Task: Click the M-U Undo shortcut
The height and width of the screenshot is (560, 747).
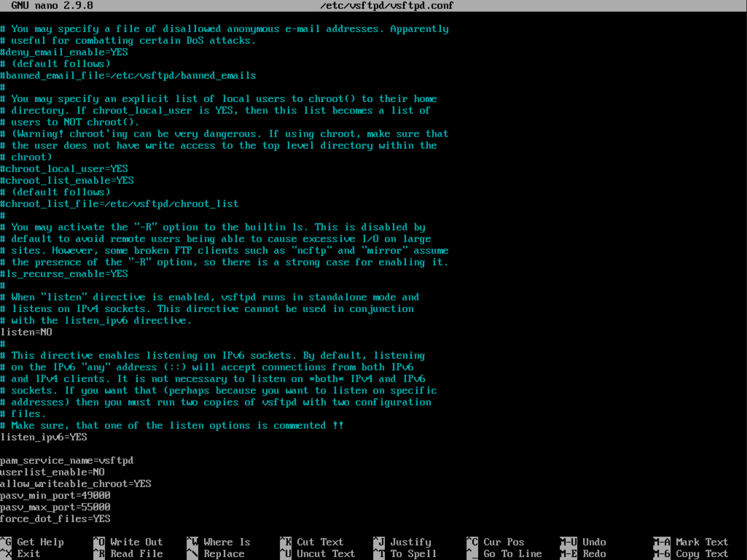Action: (583, 542)
